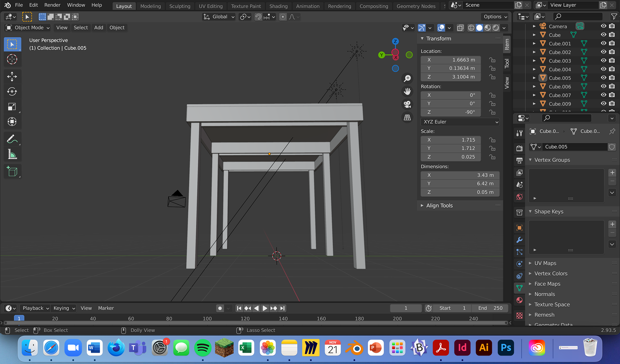The image size is (620, 364).
Task: Select the Scale tool
Action: (x=12, y=107)
